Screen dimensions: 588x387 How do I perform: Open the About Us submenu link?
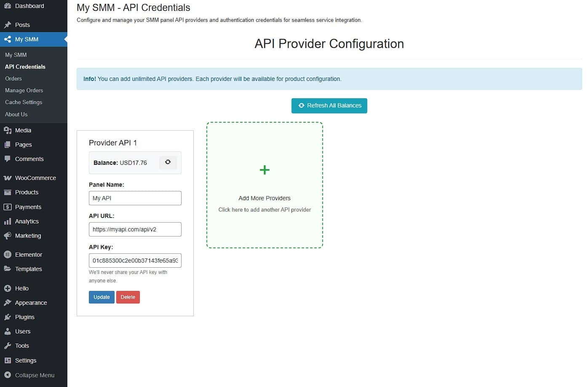[x=16, y=114]
